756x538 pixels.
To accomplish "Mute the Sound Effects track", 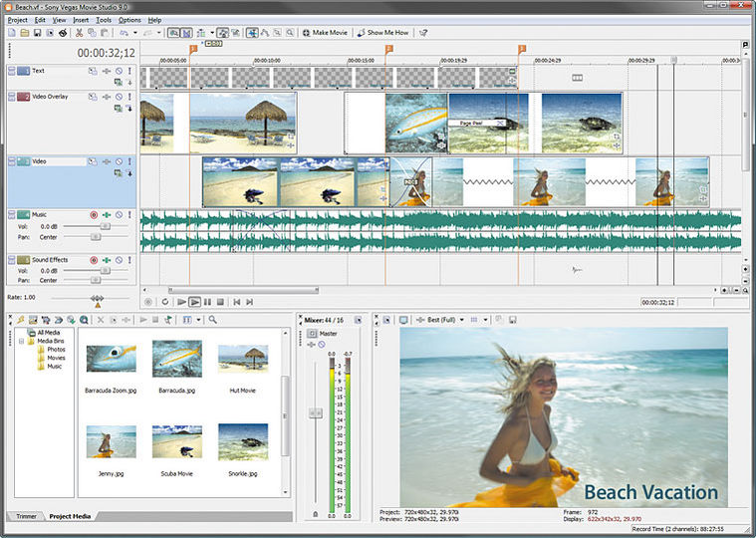I will click(x=119, y=260).
